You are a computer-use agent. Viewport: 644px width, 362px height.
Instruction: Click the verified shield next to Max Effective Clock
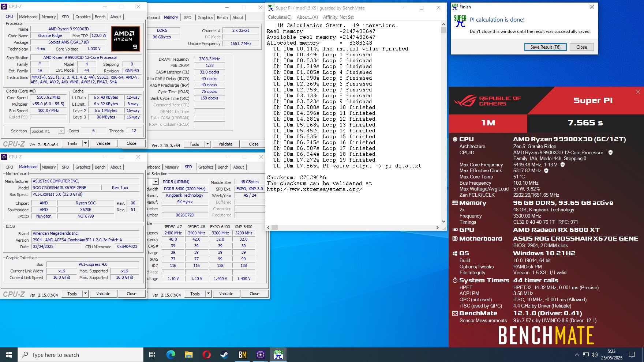click(546, 170)
